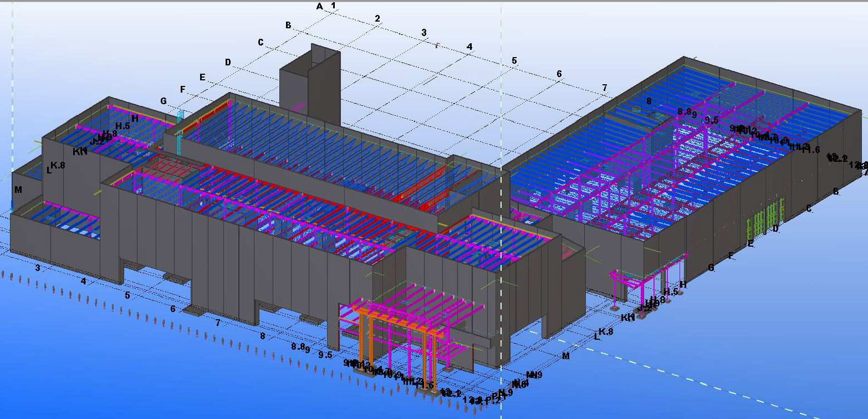
Task: Select grid number 4 in front of left wing
Action: pos(83,282)
